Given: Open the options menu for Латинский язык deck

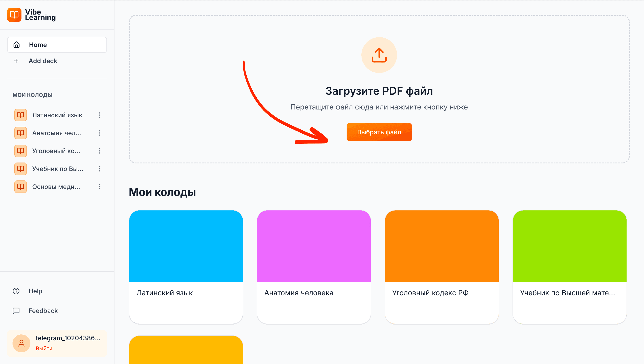Looking at the screenshot, I should coord(100,115).
